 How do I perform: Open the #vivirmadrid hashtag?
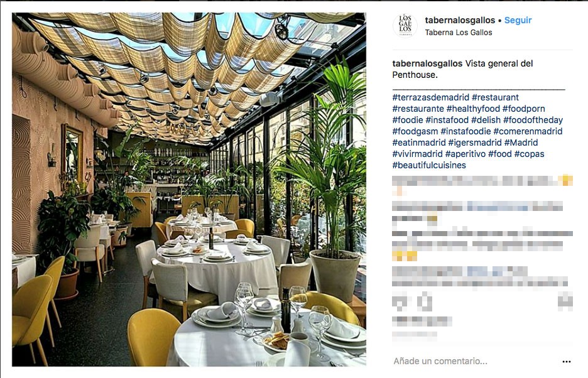click(417, 154)
